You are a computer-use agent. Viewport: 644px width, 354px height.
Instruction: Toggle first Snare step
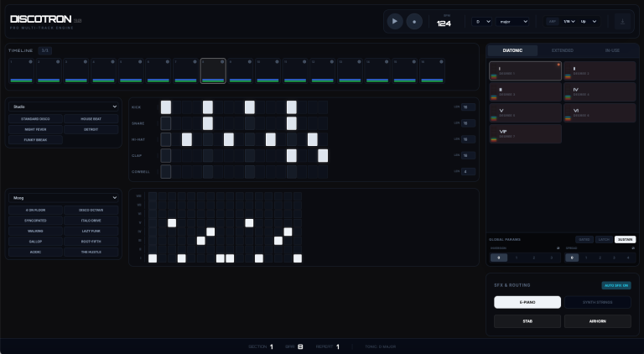tap(166, 123)
